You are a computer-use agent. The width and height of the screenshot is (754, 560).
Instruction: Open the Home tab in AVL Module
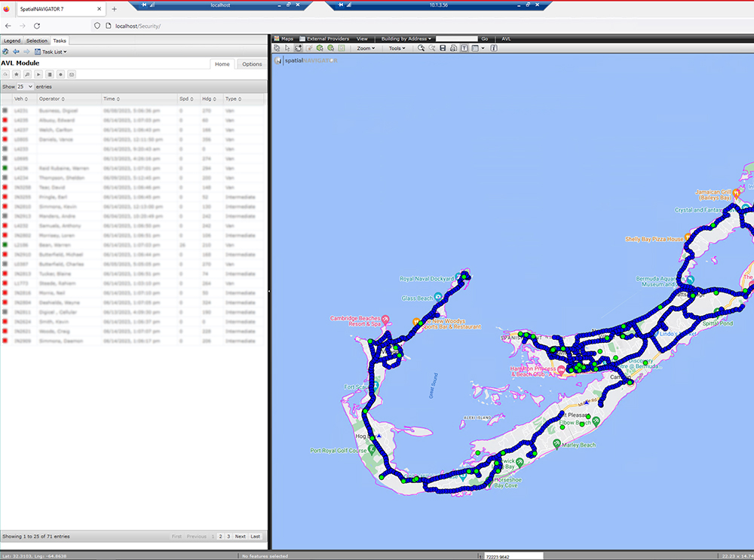tap(222, 64)
